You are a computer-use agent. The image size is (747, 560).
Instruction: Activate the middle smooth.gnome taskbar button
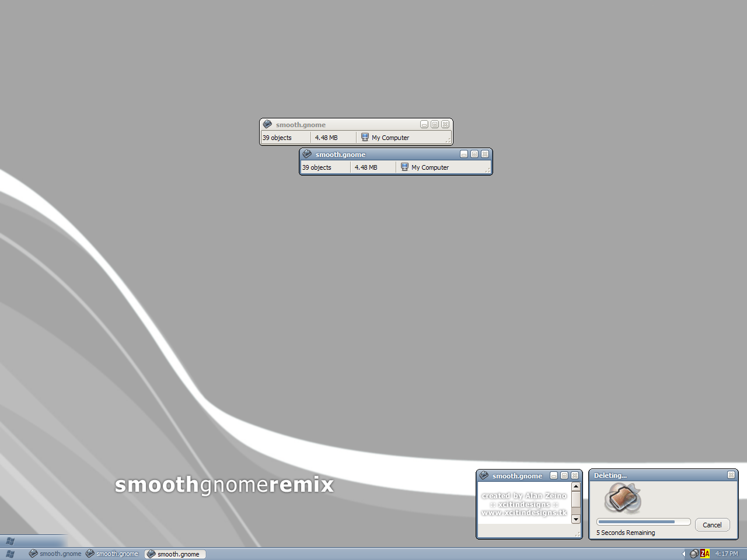click(x=112, y=554)
